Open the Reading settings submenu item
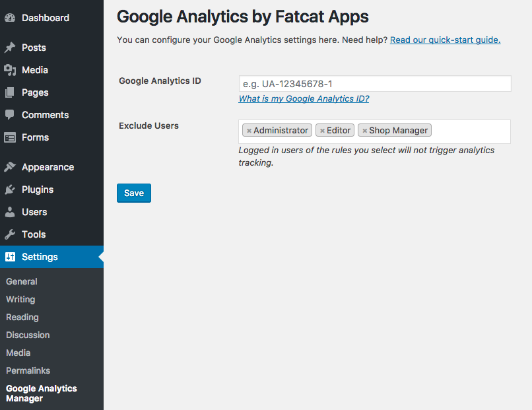Image resolution: width=532 pixels, height=410 pixels. click(22, 317)
